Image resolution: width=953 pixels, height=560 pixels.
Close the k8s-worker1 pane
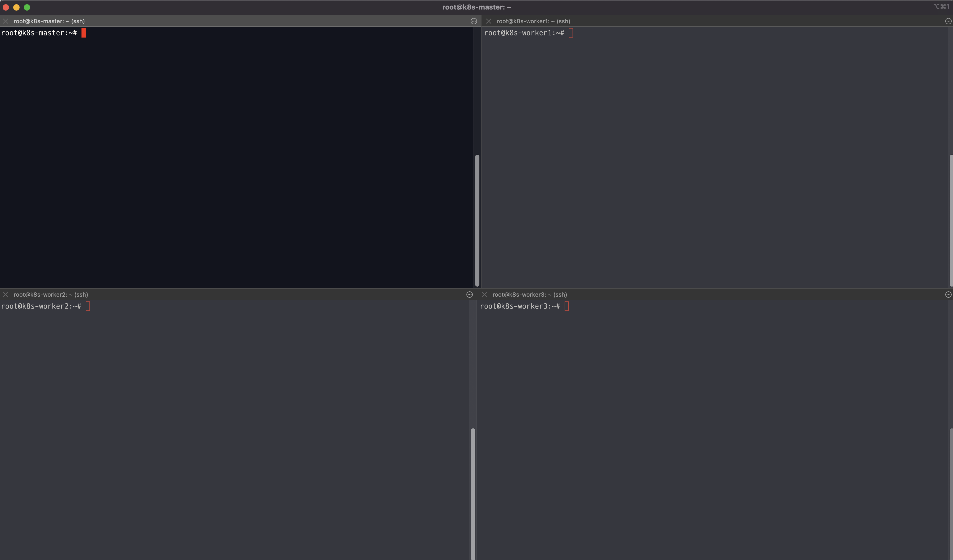point(489,21)
